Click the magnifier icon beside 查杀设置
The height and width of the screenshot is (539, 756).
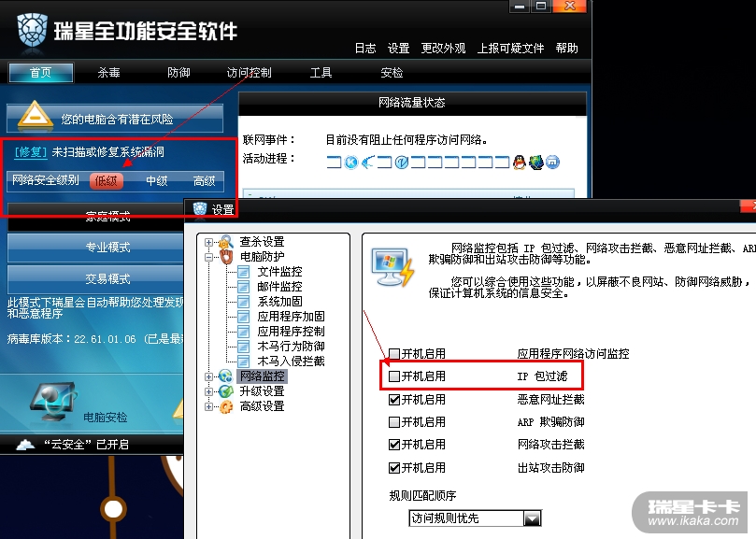click(x=225, y=242)
